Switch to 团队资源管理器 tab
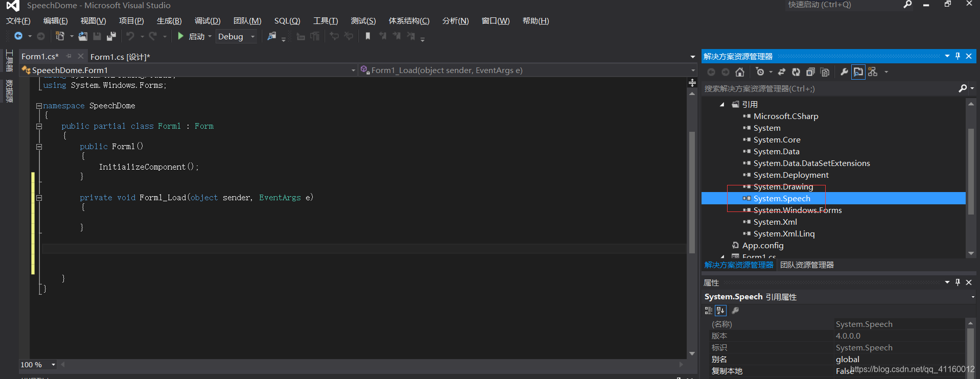This screenshot has height=379, width=980. click(807, 265)
